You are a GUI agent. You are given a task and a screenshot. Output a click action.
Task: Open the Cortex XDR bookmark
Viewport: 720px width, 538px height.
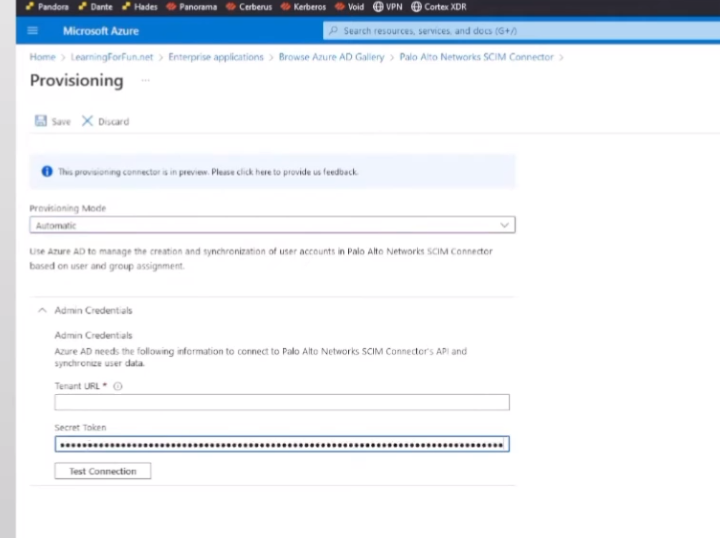point(439,7)
